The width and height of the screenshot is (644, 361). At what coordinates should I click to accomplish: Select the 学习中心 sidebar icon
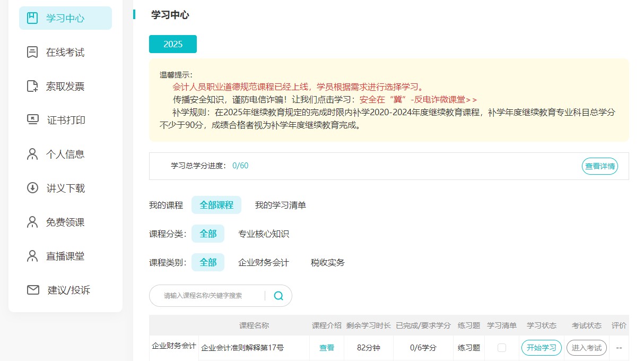click(32, 18)
